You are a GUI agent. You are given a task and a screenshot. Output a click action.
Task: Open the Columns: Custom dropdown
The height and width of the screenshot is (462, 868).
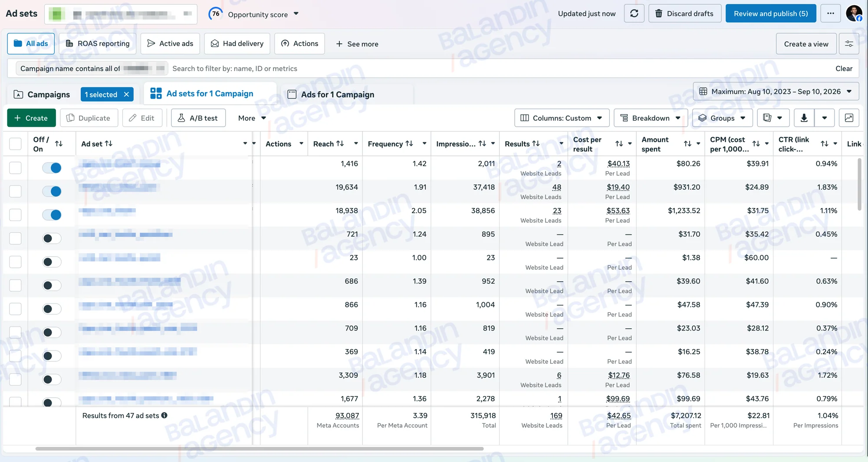562,118
